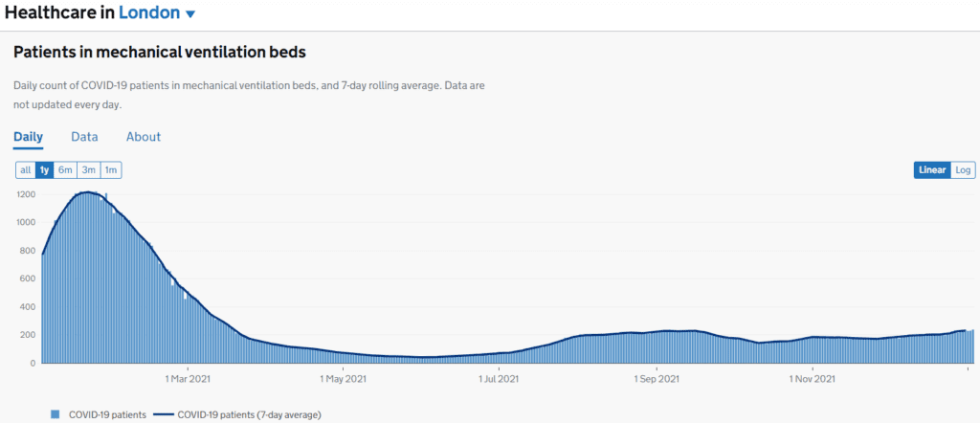Switch to the Daily tab
980x423 pixels.
pos(28,137)
